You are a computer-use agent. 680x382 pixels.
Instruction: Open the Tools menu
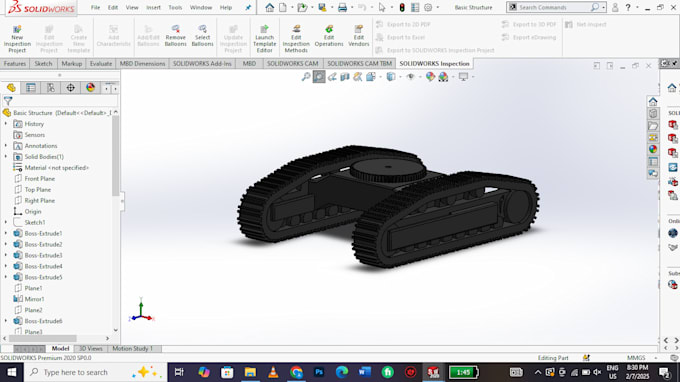(175, 7)
